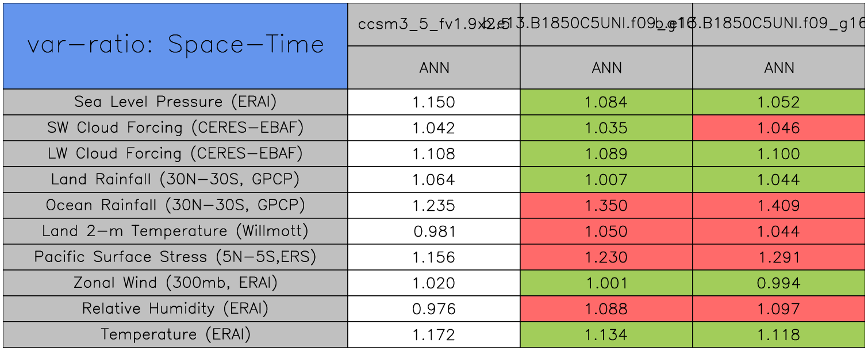This screenshot has height=351, width=868.
Task: Select the LW Cloud Forcing (CERES-EBAF) label
Action: [x=175, y=153]
